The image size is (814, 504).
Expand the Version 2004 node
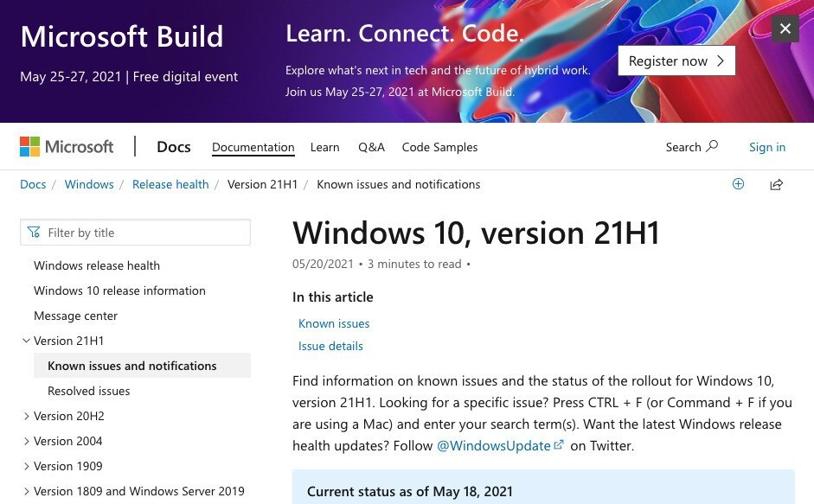pyautogui.click(x=26, y=441)
